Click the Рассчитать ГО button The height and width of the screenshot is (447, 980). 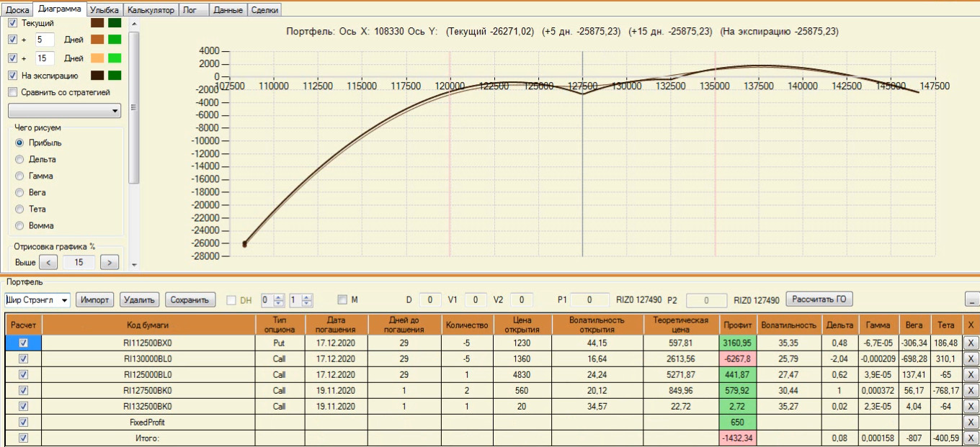pyautogui.click(x=820, y=299)
